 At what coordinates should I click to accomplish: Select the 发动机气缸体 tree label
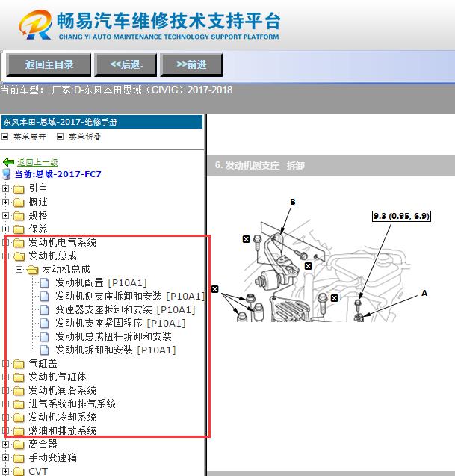(58, 377)
